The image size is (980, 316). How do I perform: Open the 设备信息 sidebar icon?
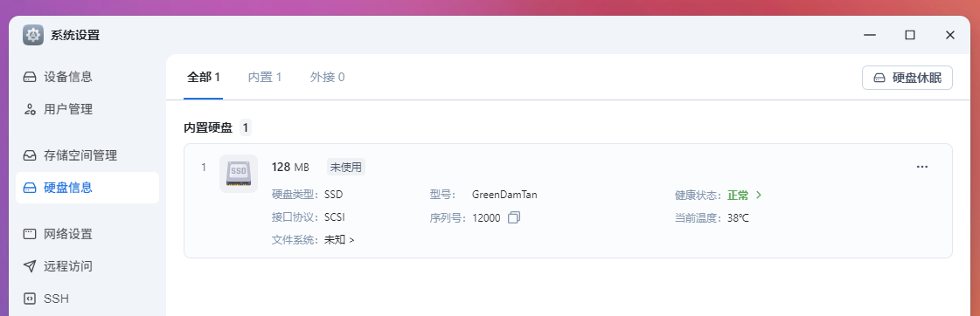pos(30,77)
